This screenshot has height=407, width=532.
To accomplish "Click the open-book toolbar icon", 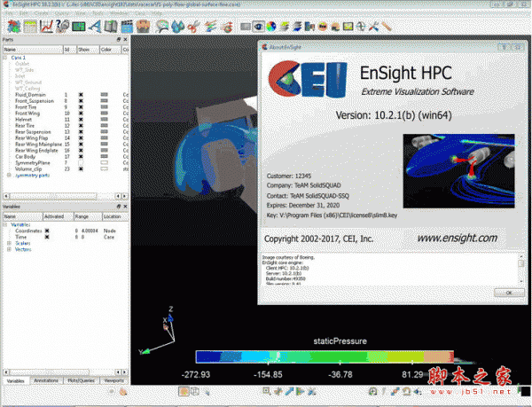I will [x=111, y=27].
